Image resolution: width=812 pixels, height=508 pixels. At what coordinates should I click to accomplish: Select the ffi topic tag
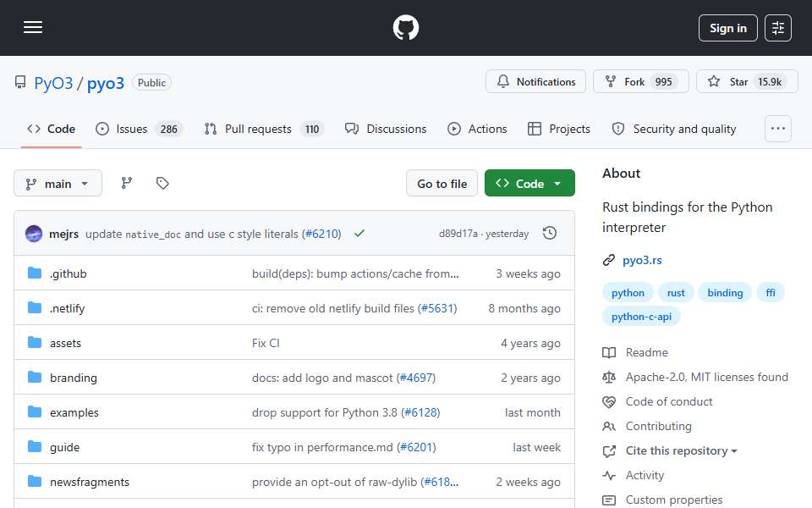point(771,293)
